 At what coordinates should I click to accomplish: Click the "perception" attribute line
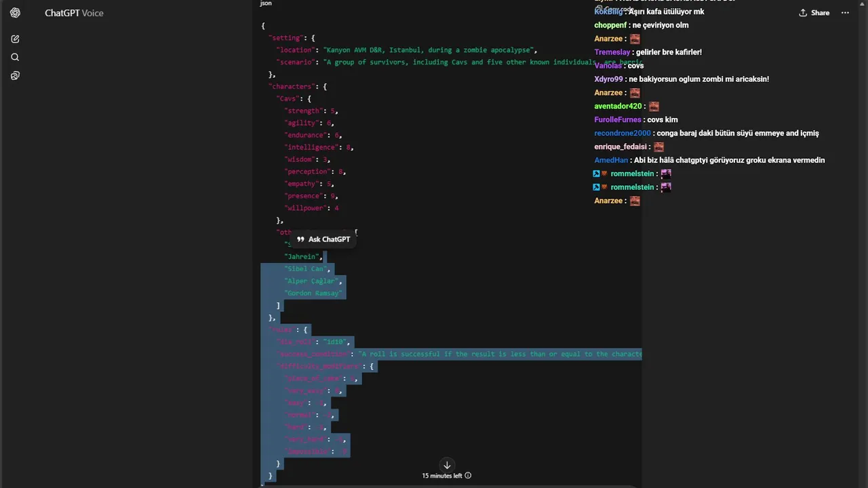pos(317,172)
